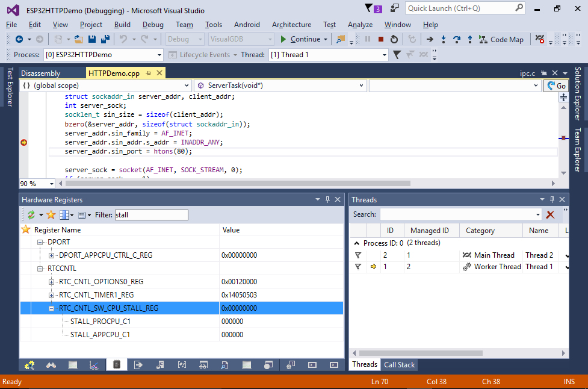
Task: Click the Save file disk icon
Action: 92,39
